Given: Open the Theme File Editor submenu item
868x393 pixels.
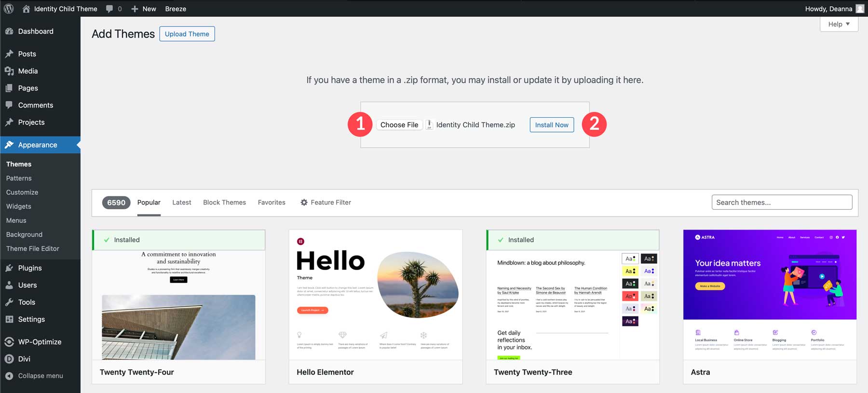Looking at the screenshot, I should (33, 249).
